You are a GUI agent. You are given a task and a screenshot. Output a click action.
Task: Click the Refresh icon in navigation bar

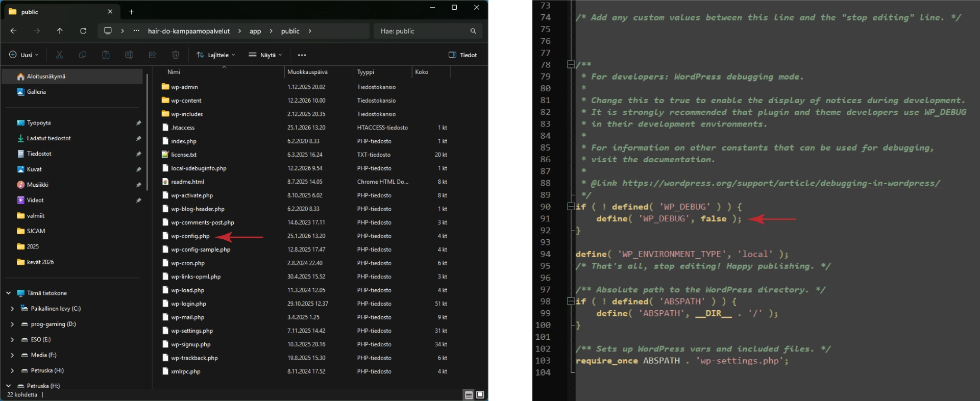coord(83,31)
